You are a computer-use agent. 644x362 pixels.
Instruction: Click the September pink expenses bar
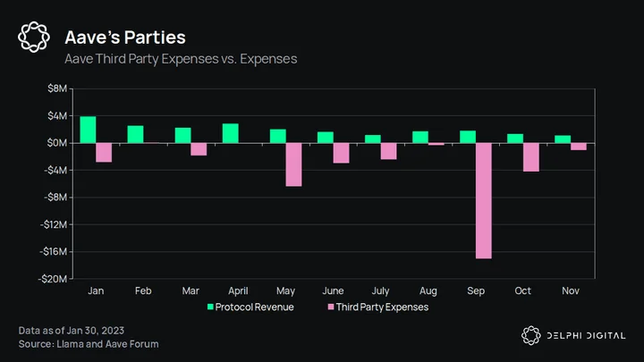click(x=484, y=201)
